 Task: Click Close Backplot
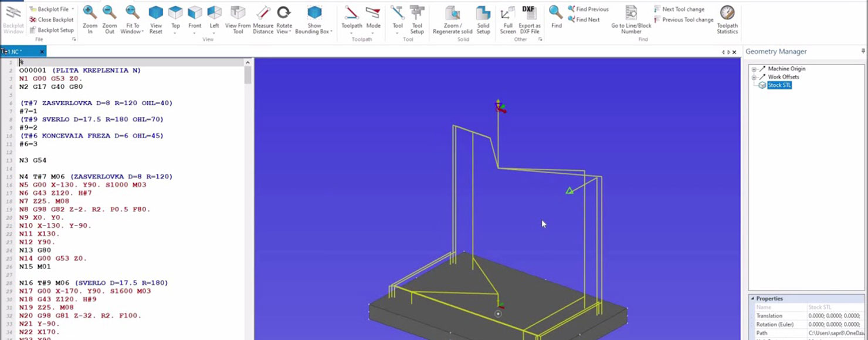pyautogui.click(x=55, y=19)
